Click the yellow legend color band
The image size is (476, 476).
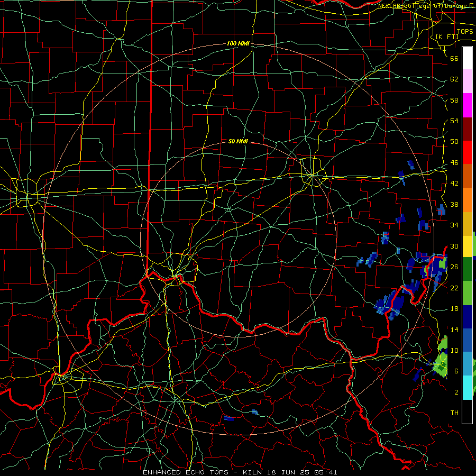[467, 246]
